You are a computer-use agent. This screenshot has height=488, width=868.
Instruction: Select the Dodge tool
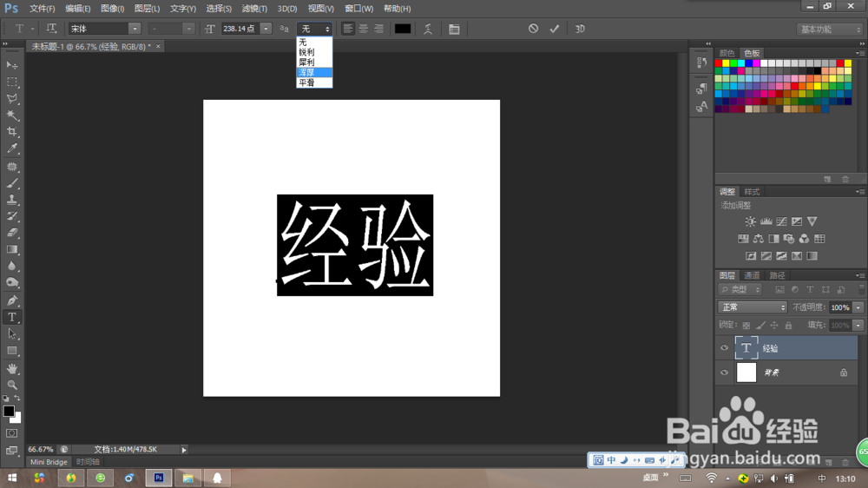click(x=11, y=282)
